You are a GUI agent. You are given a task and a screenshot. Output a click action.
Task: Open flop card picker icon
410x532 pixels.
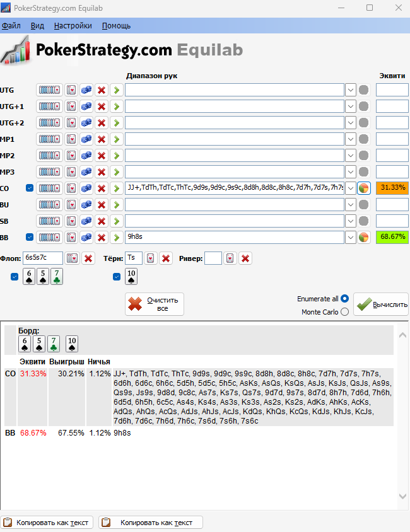pyautogui.click(x=73, y=258)
